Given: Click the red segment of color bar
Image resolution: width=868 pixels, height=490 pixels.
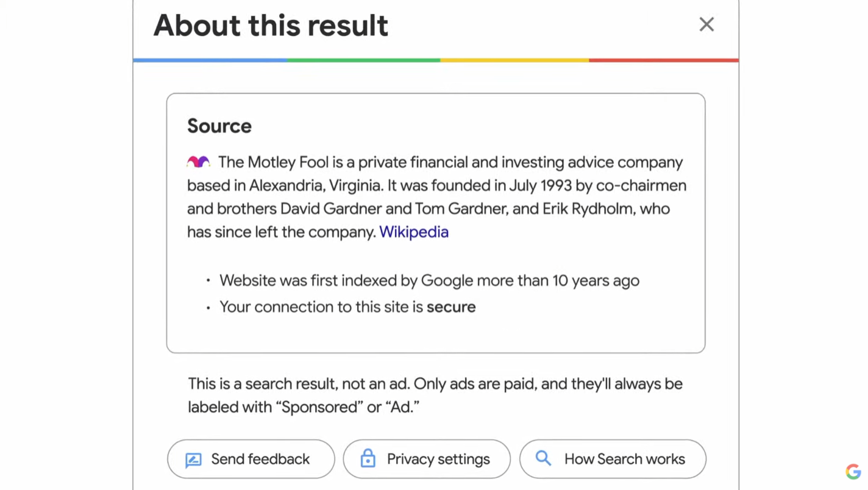Looking at the screenshot, I should pos(663,60).
